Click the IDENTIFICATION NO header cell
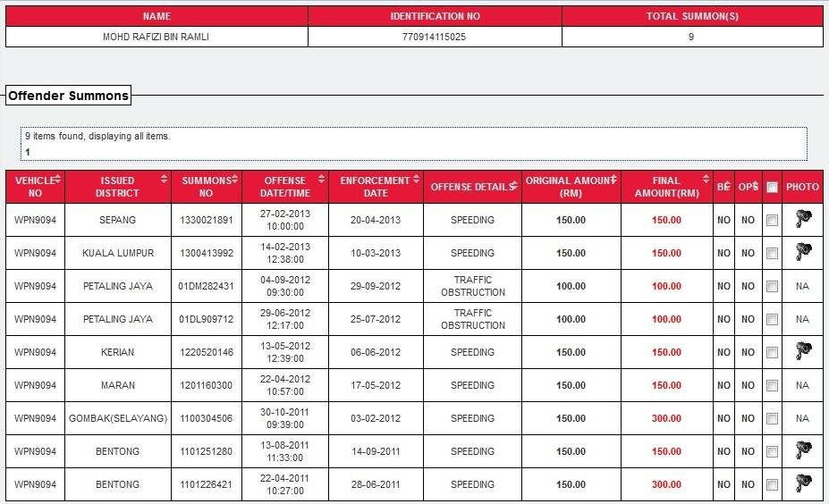Screen dimensions: 829x504 point(435,16)
